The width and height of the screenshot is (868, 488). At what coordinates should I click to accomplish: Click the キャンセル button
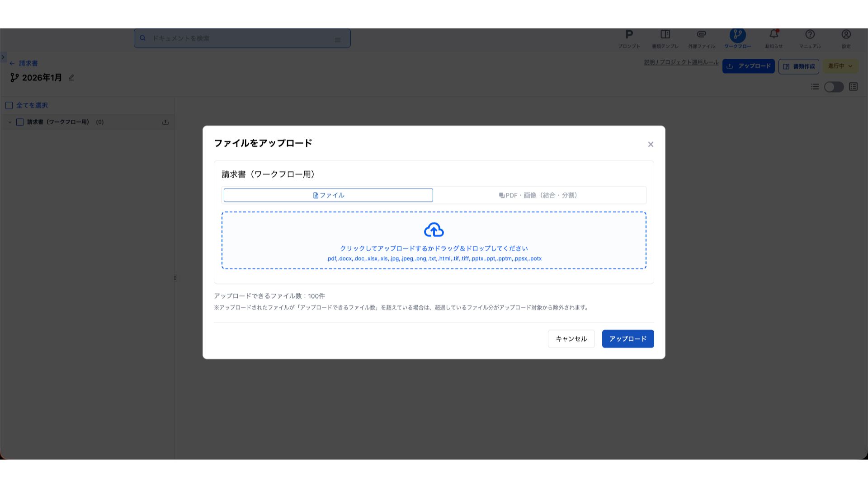[x=571, y=339]
